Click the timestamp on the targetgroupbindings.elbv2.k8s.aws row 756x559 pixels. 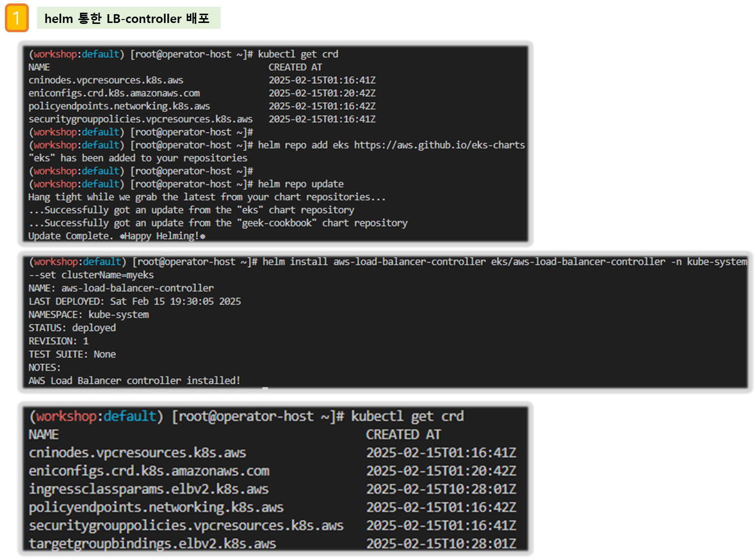click(441, 543)
